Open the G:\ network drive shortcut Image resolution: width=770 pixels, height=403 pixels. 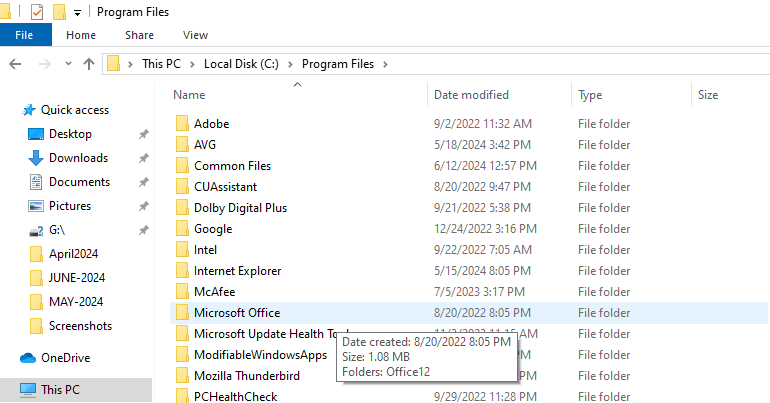click(x=57, y=230)
